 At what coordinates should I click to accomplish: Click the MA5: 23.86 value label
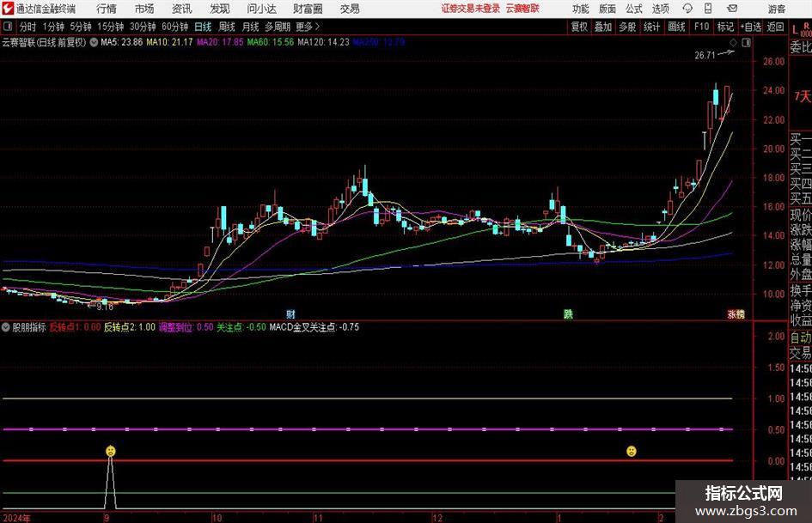(122, 42)
